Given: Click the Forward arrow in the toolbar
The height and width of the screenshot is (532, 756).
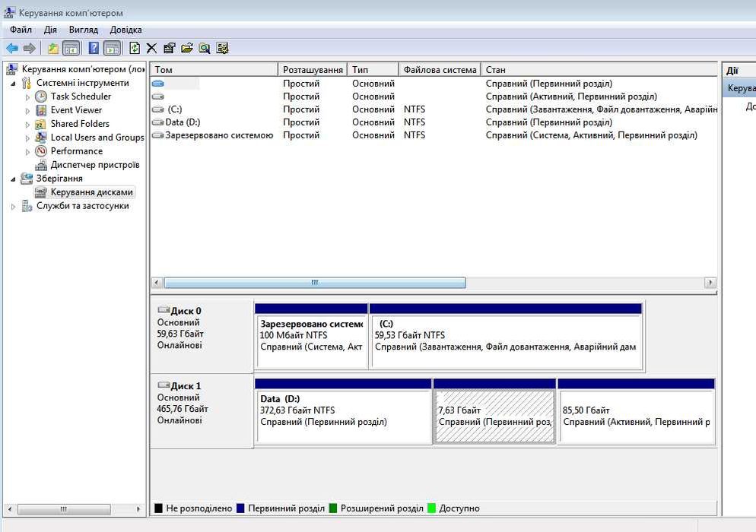Looking at the screenshot, I should pyautogui.click(x=30, y=48).
